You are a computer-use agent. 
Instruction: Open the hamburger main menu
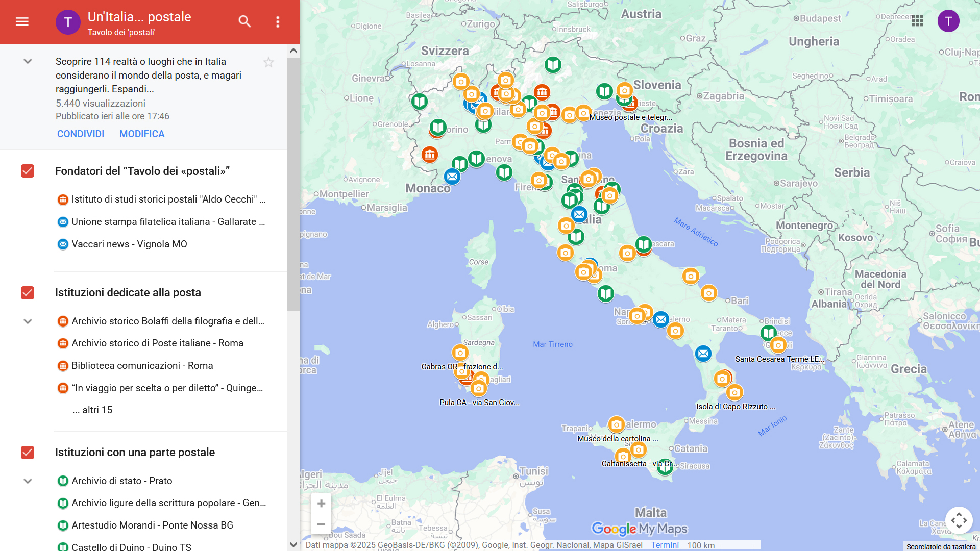pyautogui.click(x=22, y=21)
